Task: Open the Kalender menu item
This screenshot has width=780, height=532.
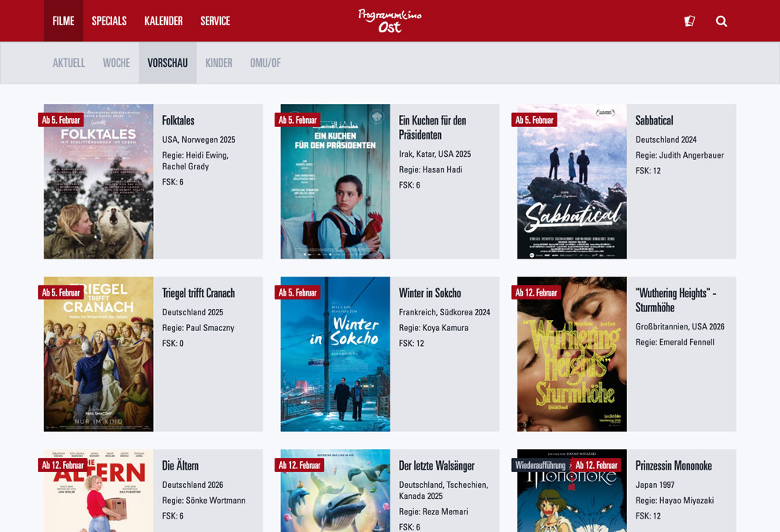Action: click(163, 21)
